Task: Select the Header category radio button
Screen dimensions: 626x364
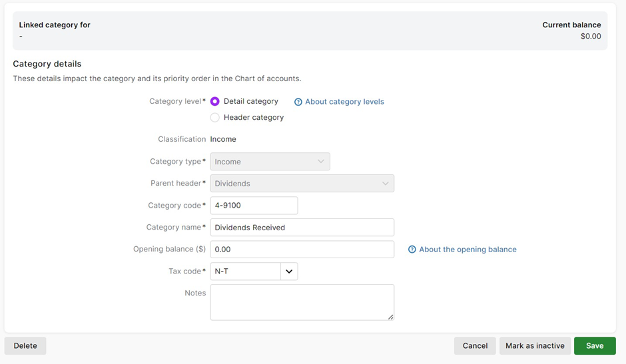Action: [215, 118]
